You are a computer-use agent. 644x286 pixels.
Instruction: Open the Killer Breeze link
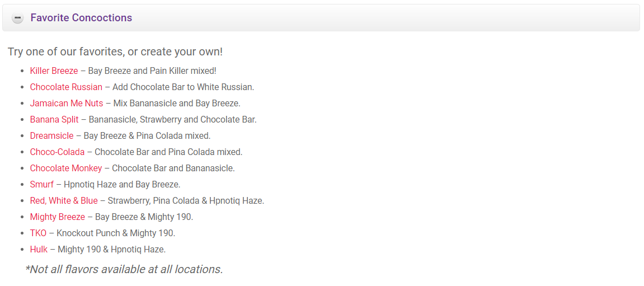point(54,71)
